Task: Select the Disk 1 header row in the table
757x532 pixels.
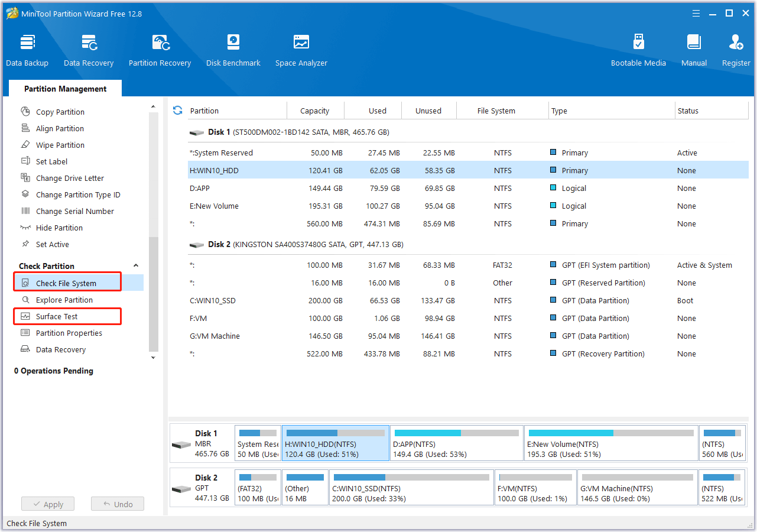Action: 469,132
